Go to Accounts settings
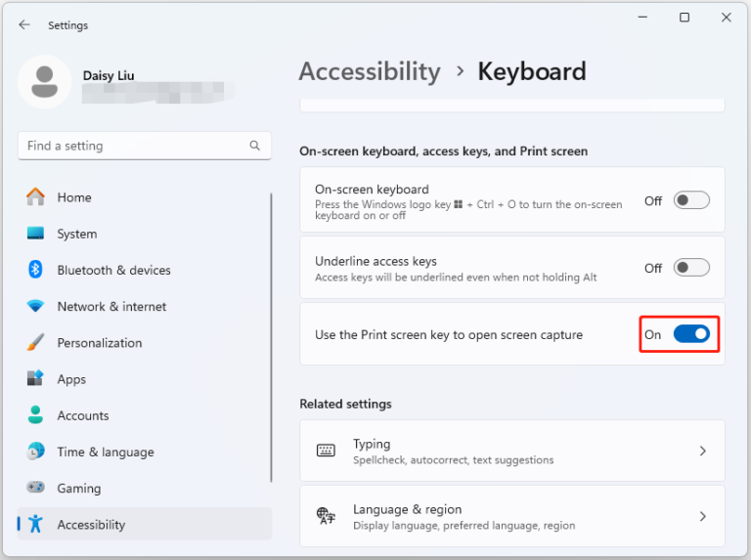This screenshot has height=560, width=751. pos(82,415)
